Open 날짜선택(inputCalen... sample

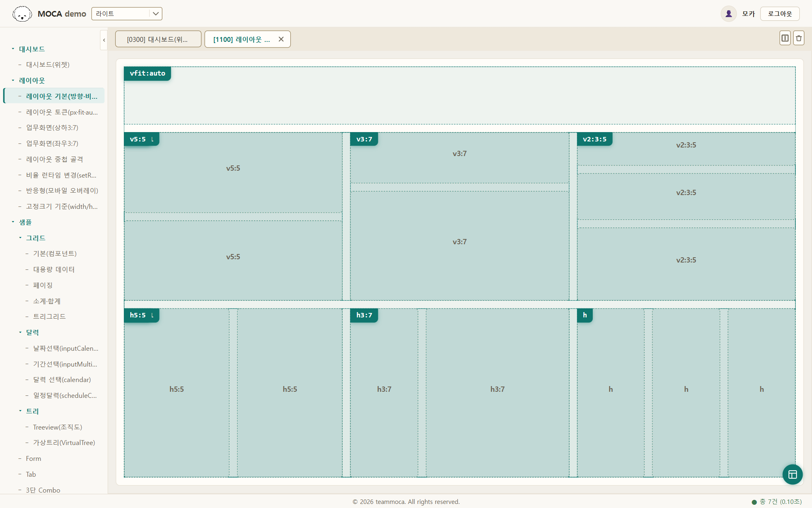[65, 348]
